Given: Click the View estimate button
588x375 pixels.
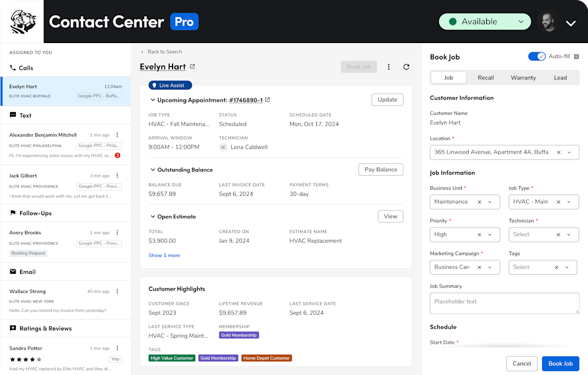Looking at the screenshot, I should 390,217.
